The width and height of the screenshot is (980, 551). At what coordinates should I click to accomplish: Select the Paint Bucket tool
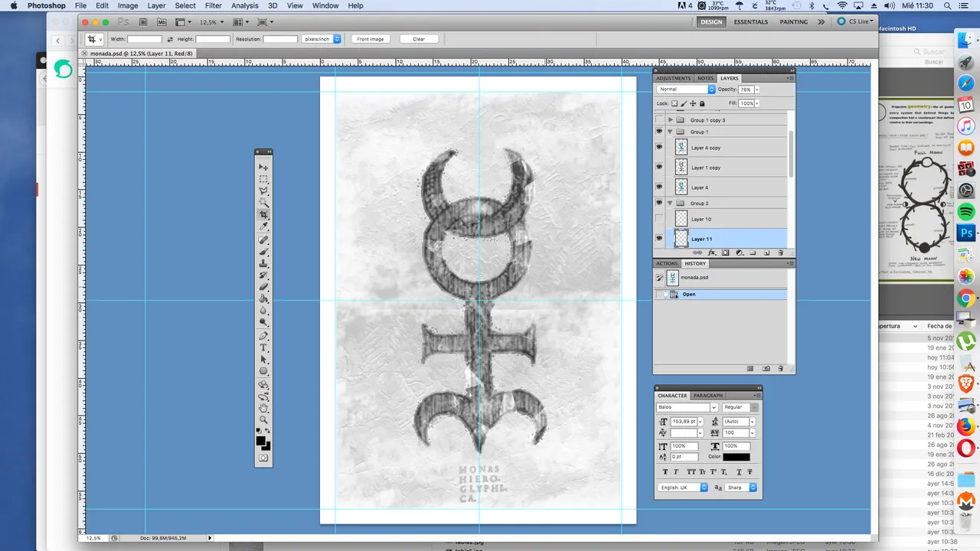(263, 298)
